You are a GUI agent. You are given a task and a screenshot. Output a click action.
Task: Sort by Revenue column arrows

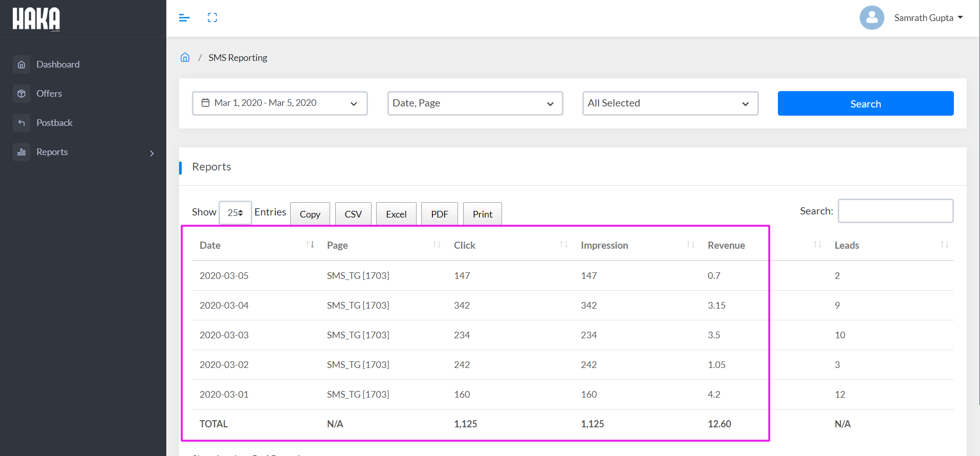click(818, 245)
